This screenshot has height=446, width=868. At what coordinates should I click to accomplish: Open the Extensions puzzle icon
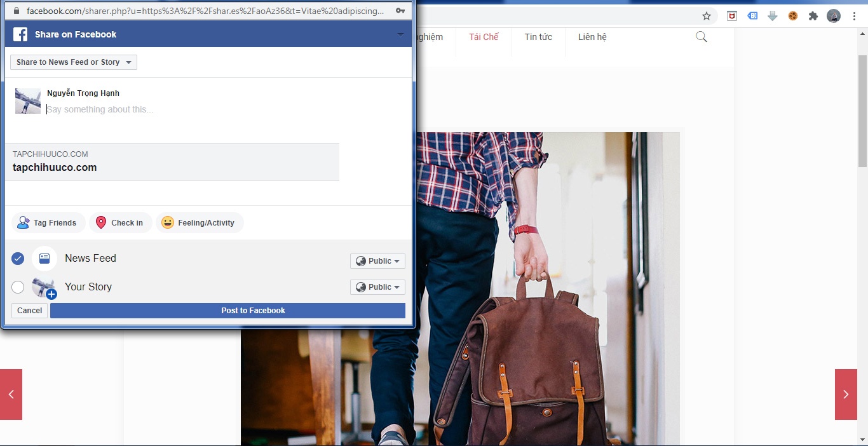pyautogui.click(x=813, y=16)
